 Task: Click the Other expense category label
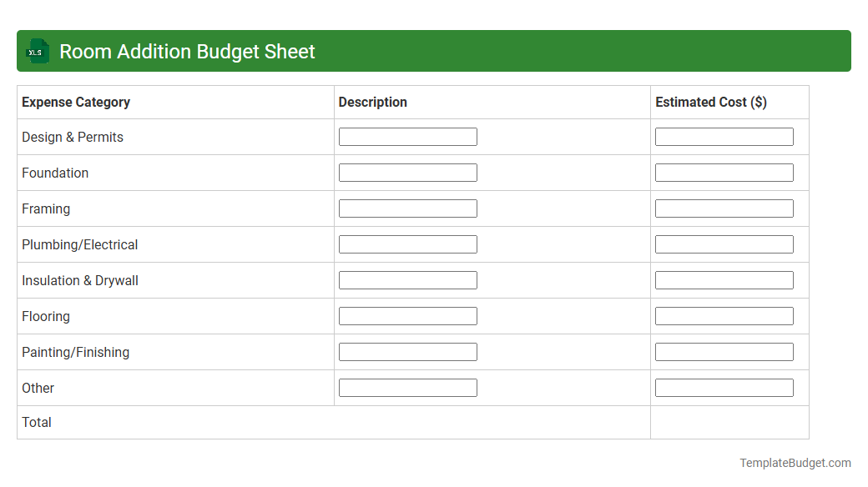38,388
